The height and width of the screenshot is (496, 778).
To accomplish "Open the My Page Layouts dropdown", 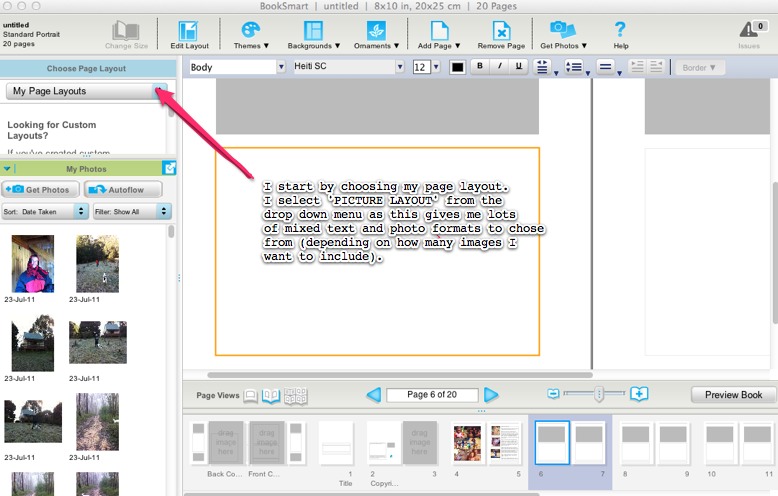I will pyautogui.click(x=86, y=91).
